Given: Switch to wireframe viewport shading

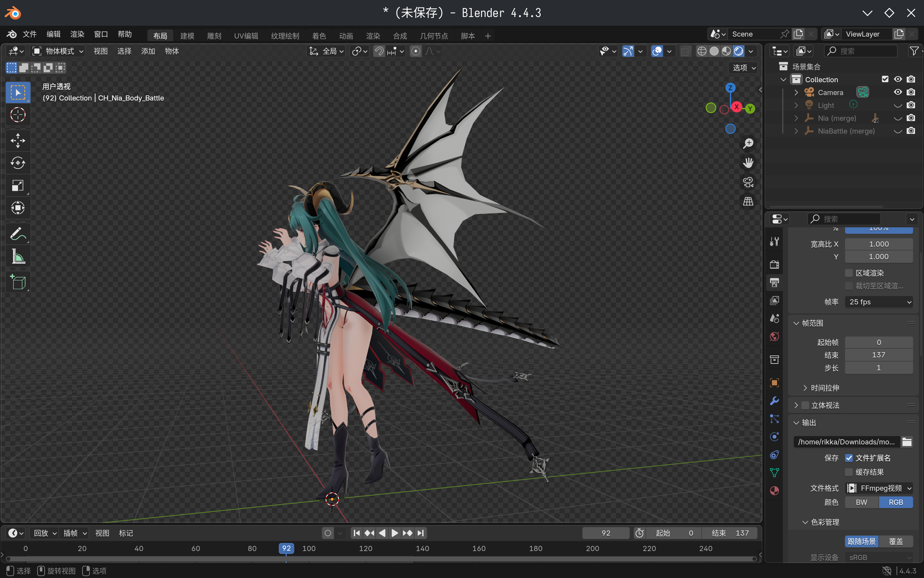Looking at the screenshot, I should tap(702, 51).
